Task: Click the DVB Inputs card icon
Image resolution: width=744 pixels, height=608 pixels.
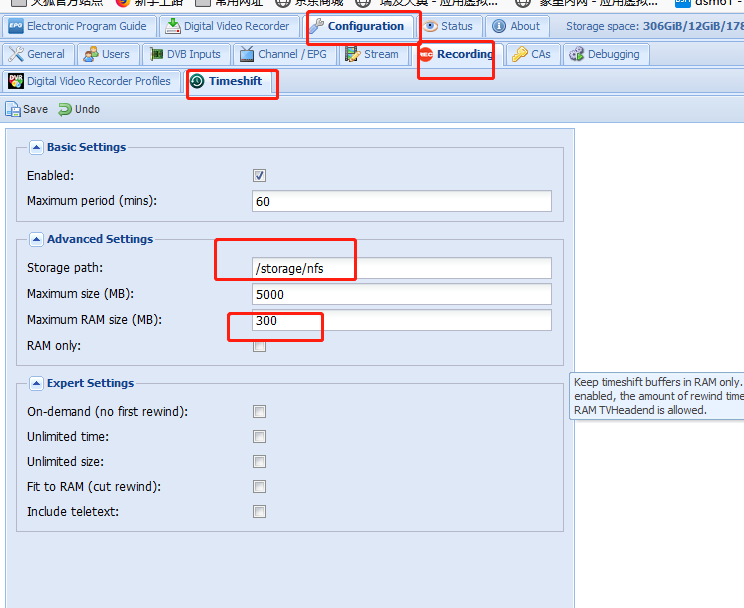Action: tap(157, 54)
